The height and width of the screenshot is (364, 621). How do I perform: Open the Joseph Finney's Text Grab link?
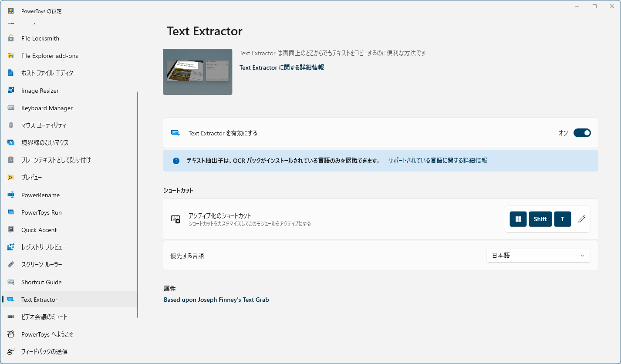[x=216, y=300]
